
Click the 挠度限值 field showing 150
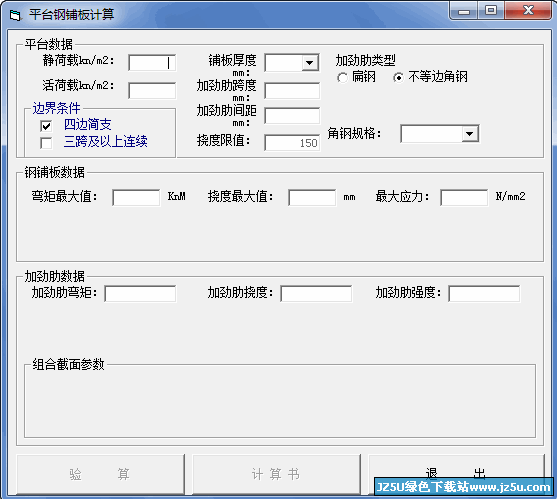pyautogui.click(x=292, y=143)
